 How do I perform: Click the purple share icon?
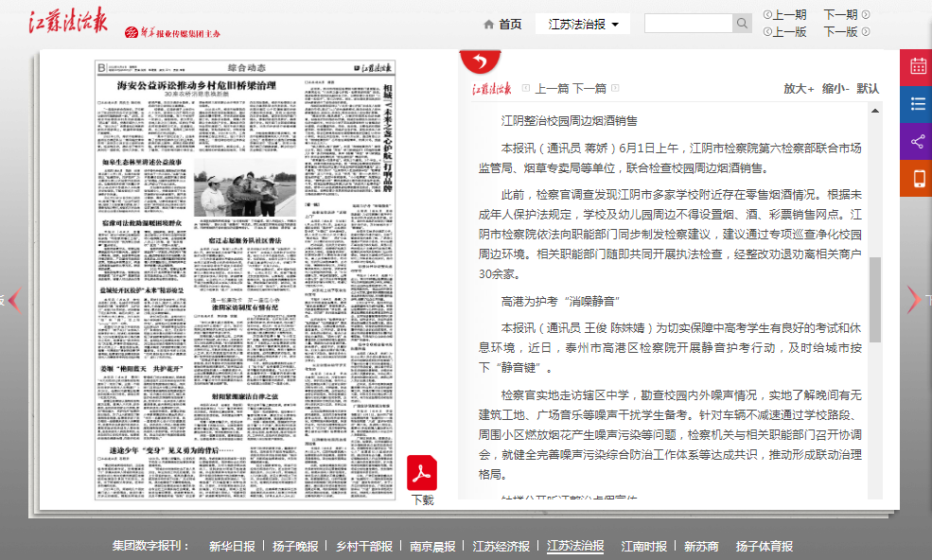coord(919,142)
